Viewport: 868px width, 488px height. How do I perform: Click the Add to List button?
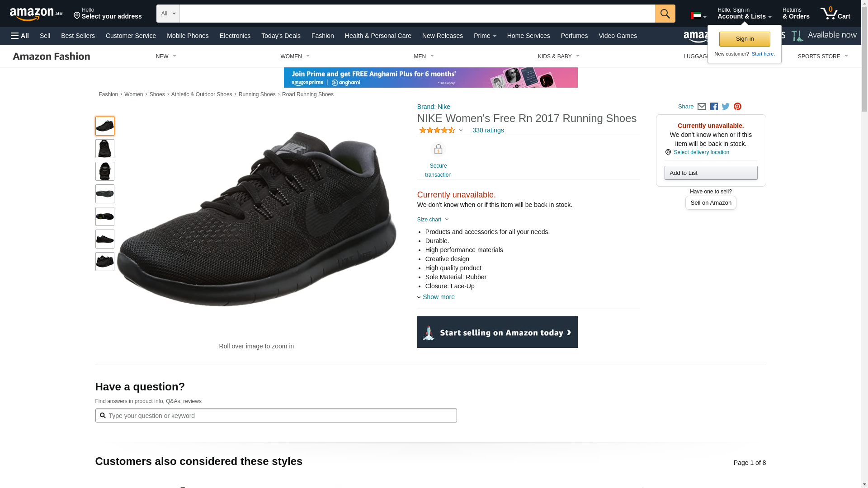[x=711, y=173]
